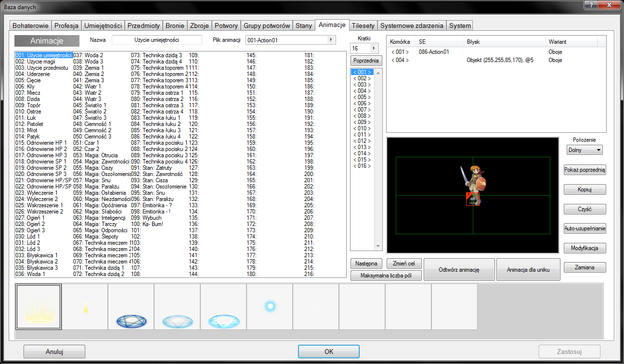Screen dimensions: 624x364
Task: Confirm with the OK button
Action: (329, 351)
